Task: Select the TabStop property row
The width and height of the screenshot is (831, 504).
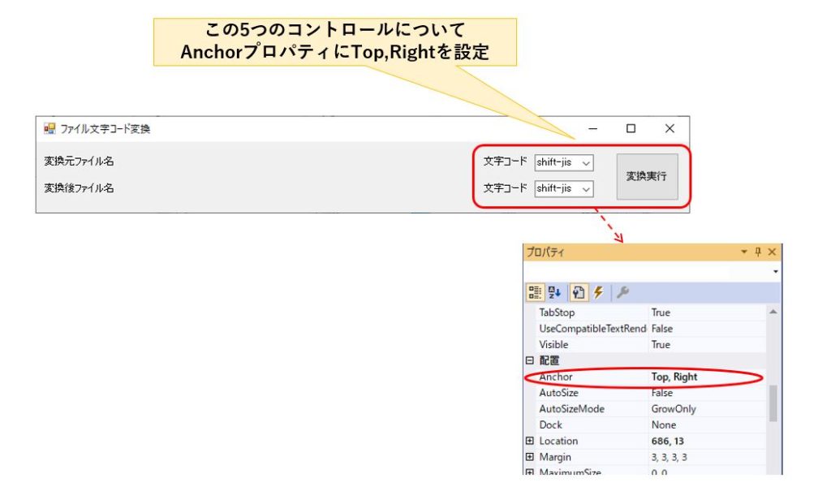Action: [x=646, y=312]
